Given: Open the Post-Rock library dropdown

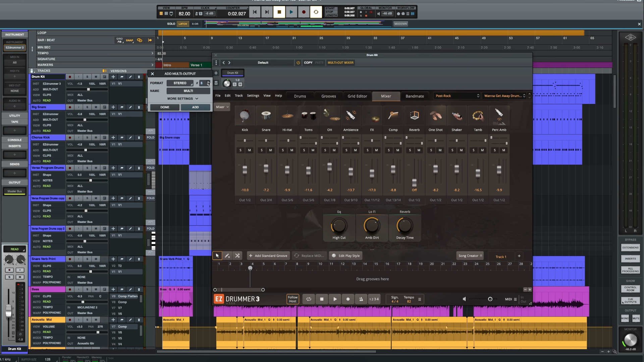Looking at the screenshot, I should [x=457, y=96].
